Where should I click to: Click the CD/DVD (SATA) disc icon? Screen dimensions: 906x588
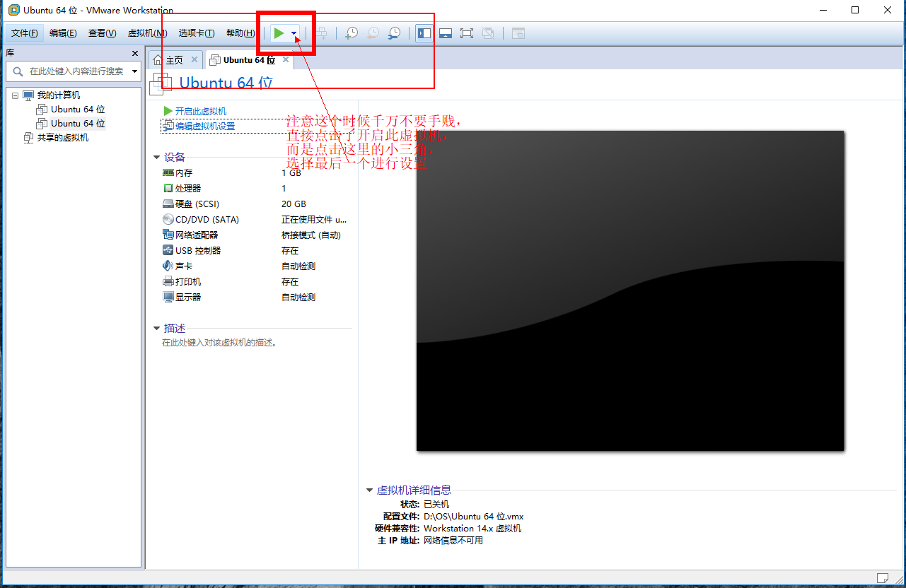[168, 219]
